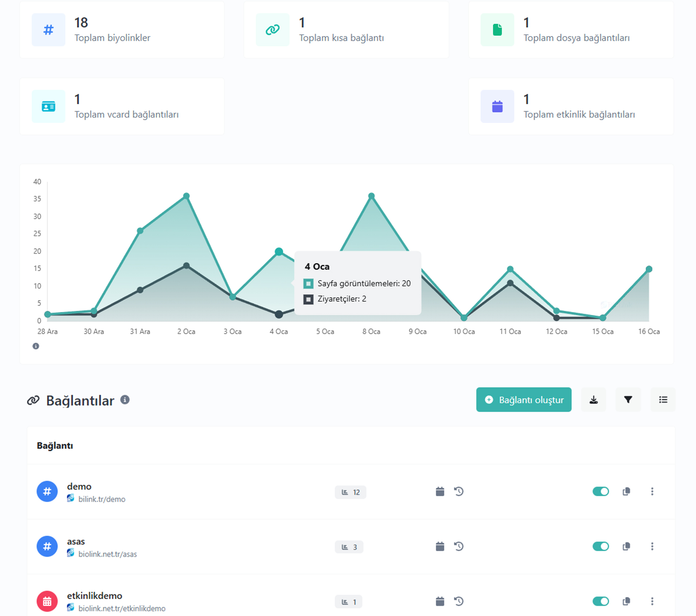The width and height of the screenshot is (696, 616).
Task: Click teal Sayfa görüntülemeleri legend swatch
Action: (308, 284)
